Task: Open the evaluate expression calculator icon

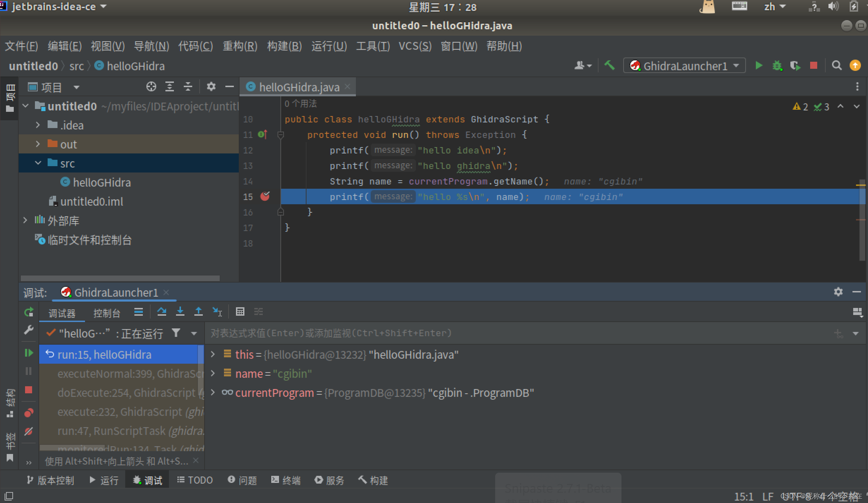Action: 240,311
